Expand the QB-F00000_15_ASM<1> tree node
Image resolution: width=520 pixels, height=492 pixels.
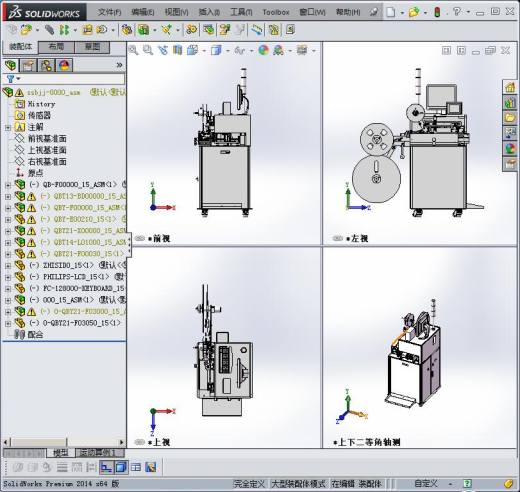click(8, 185)
